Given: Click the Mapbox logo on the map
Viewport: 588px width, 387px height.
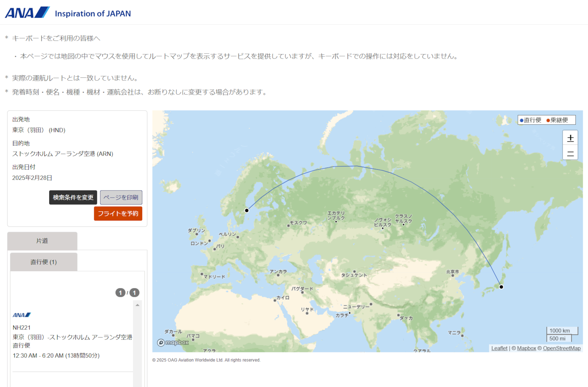Looking at the screenshot, I should tap(172, 343).
